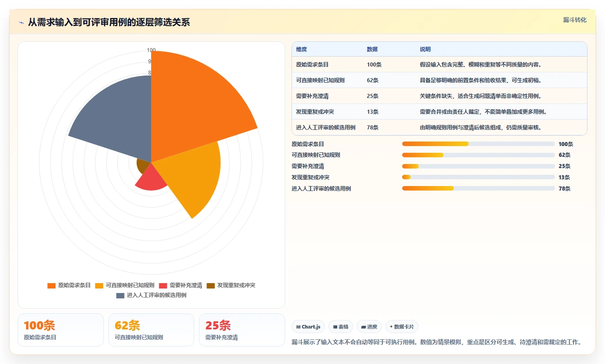Click the 78条 table cell
Screen dimensions: 605x364
coord(372,127)
